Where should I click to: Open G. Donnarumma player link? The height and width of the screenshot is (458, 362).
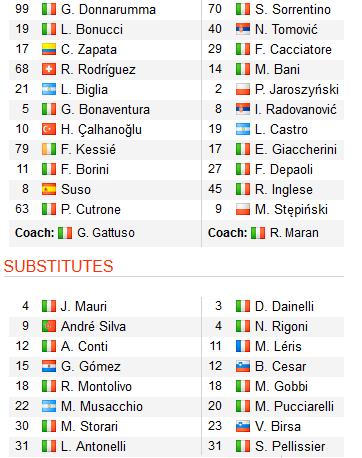108,9
